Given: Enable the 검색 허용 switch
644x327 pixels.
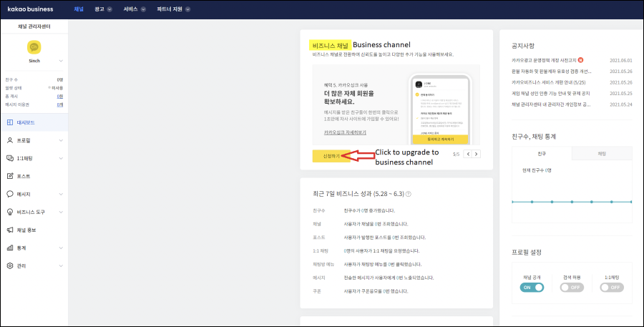Looking at the screenshot, I should coord(572,288).
